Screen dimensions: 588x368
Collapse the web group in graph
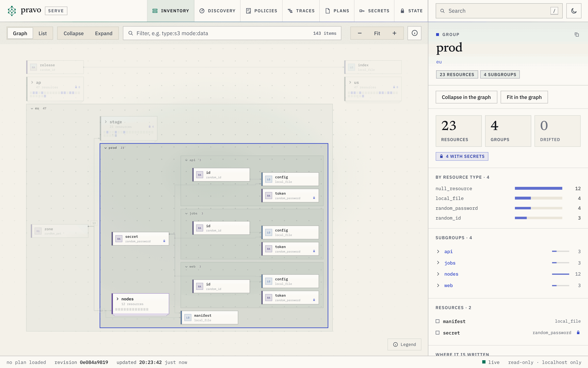(x=186, y=267)
